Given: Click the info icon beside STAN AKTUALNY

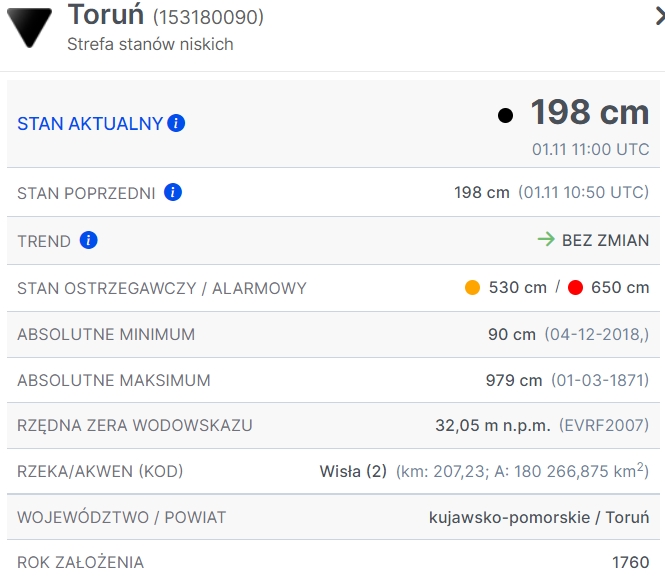Looking at the screenshot, I should point(176,123).
